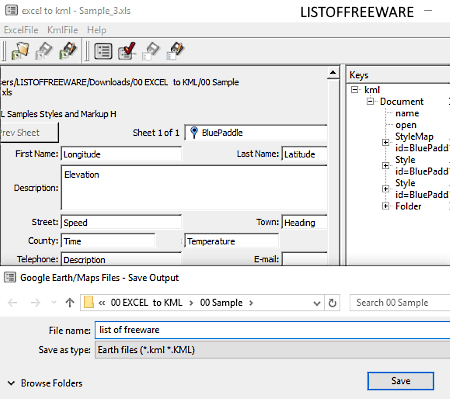This screenshot has width=450, height=399.
Task: Minimize the excel to kml window
Action: [x=428, y=11]
